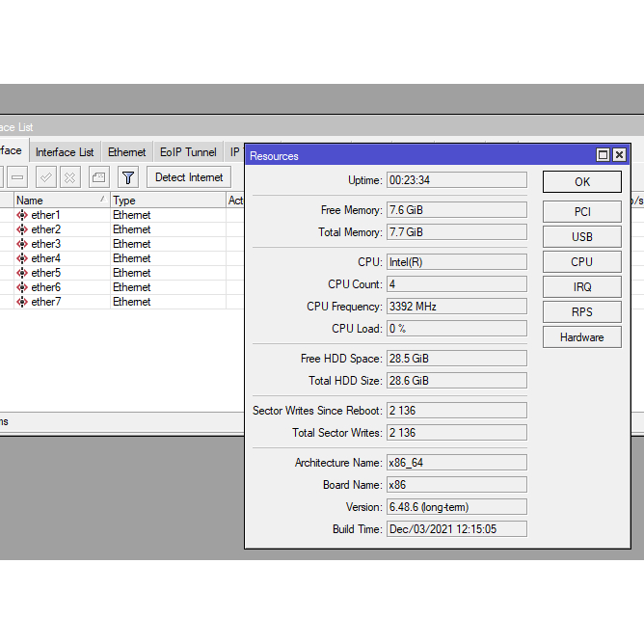Click the ether1 interface icon
This screenshot has height=644, width=644.
pos(22,215)
